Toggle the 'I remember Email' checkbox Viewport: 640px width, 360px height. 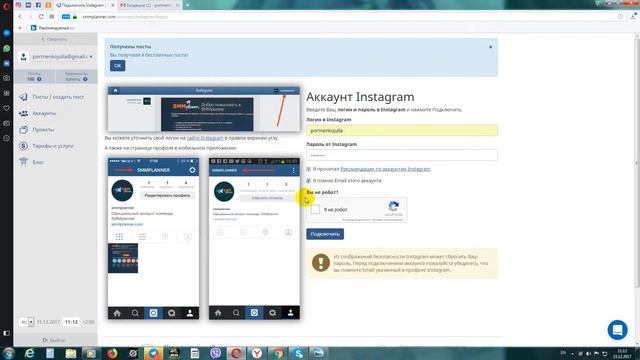click(x=309, y=180)
